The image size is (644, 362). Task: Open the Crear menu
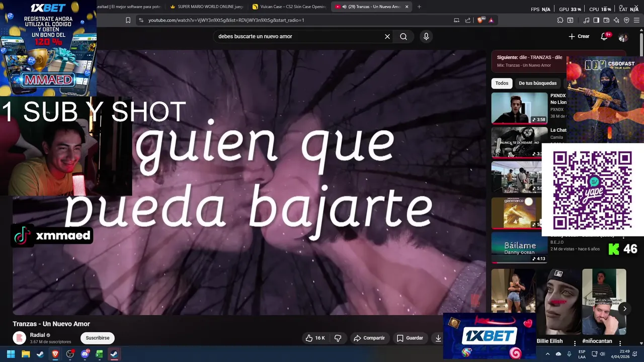[x=579, y=36]
